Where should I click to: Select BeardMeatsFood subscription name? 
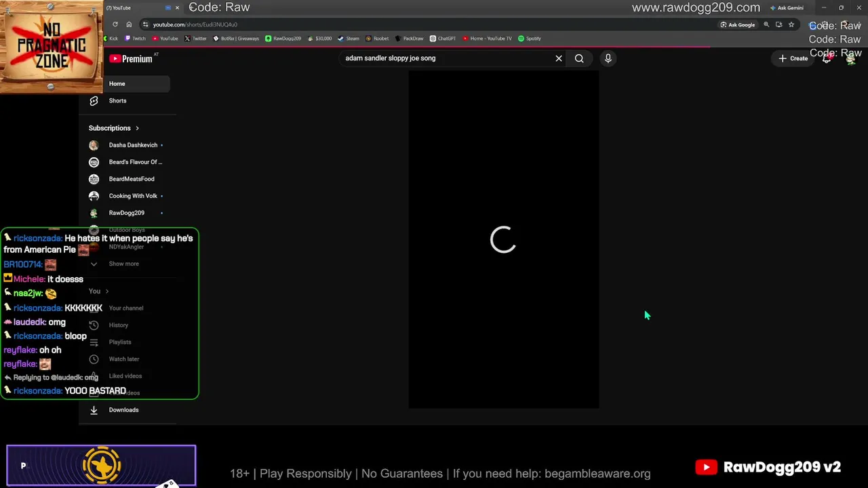pos(132,179)
